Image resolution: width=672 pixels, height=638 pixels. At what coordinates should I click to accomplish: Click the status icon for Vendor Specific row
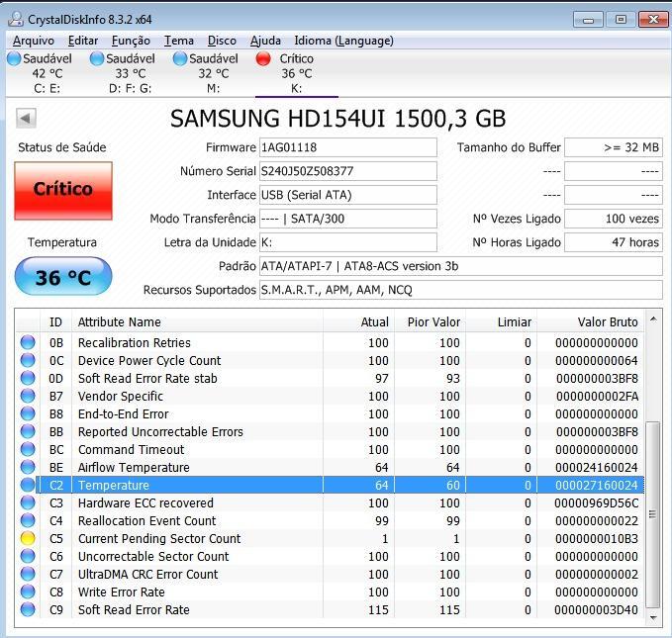coord(28,396)
